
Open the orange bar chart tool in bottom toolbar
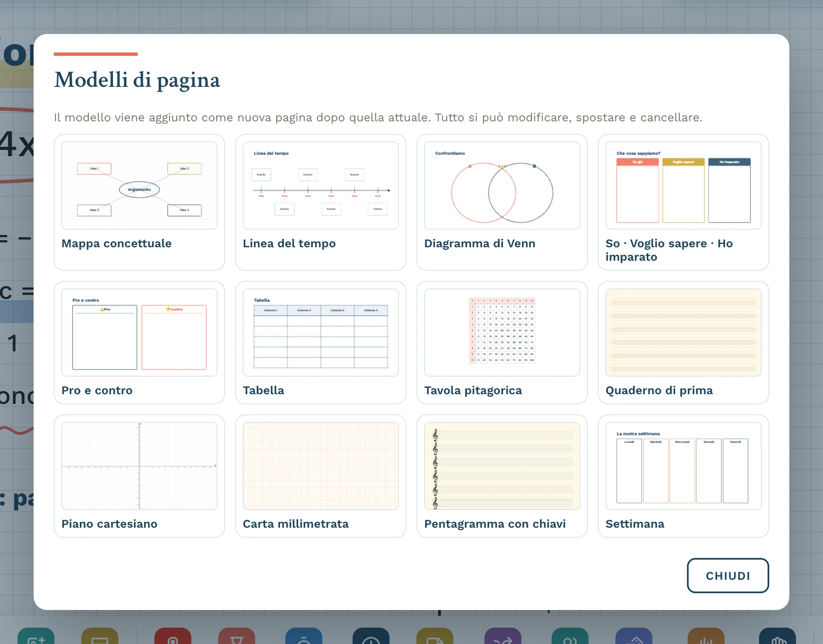pos(706,636)
